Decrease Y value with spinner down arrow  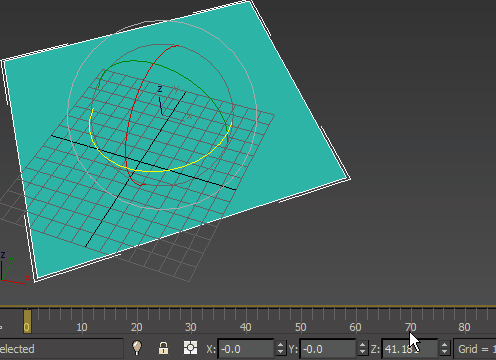pyautogui.click(x=362, y=353)
